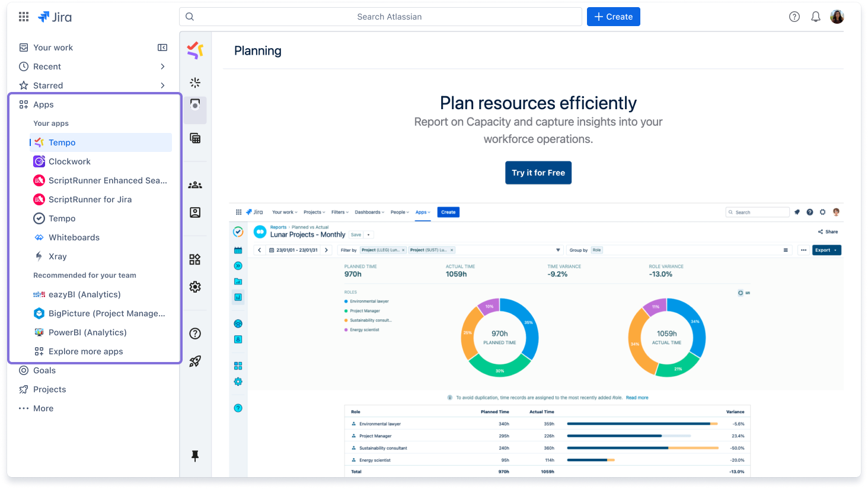Viewport: 868px width, 489px height.
Task: Click the "Recommended for your team" label
Action: 85,275
